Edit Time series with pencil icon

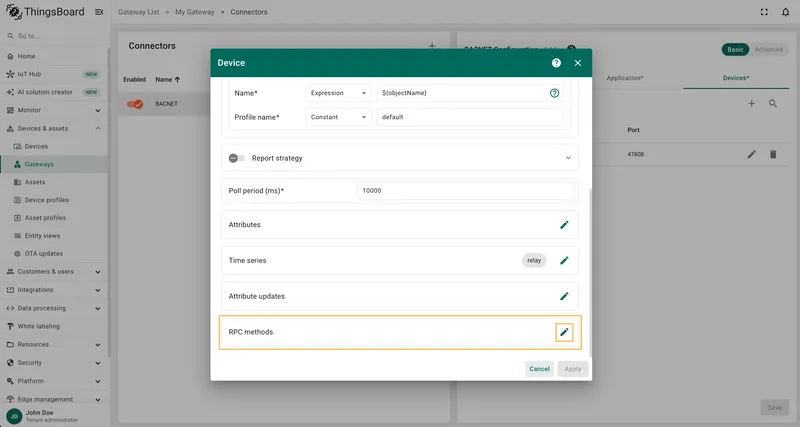point(564,260)
